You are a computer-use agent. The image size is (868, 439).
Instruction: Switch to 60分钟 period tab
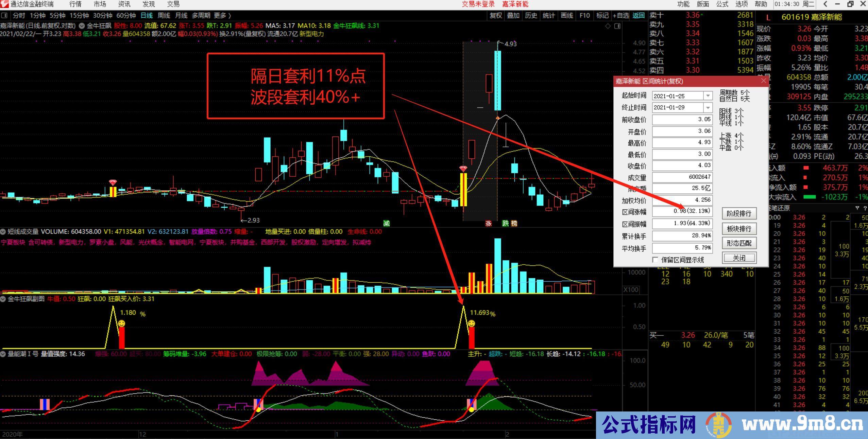point(126,16)
